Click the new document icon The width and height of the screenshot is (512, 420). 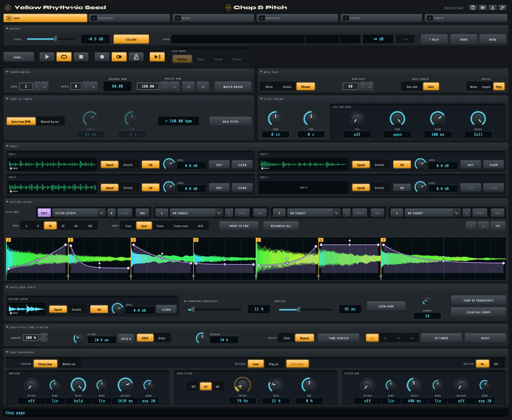(473, 8)
